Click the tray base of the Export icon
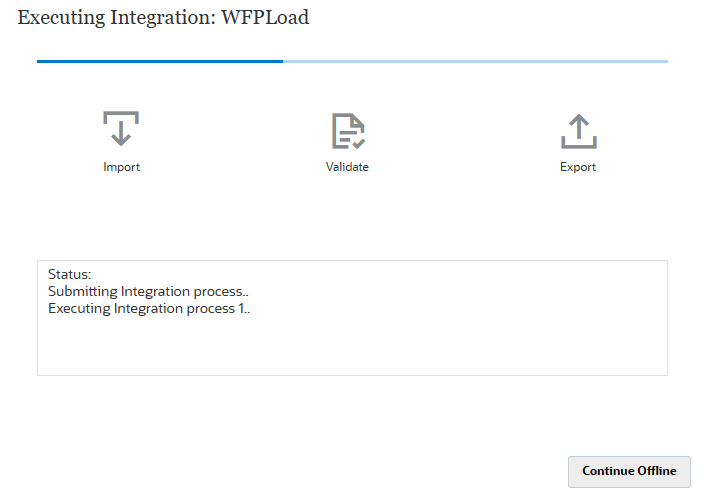The height and width of the screenshot is (504, 710). (578, 146)
